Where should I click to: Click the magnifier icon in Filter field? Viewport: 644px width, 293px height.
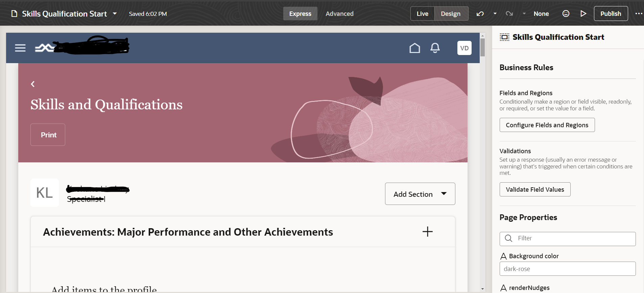(x=508, y=238)
